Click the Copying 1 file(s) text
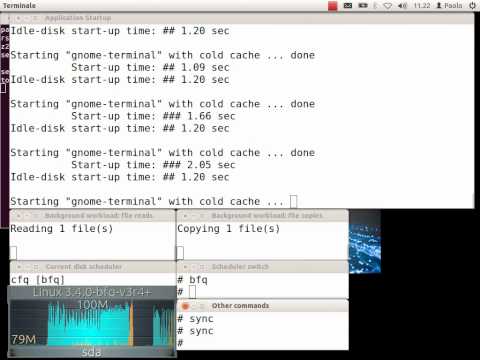Screen dimensions: 480x360 point(228,229)
